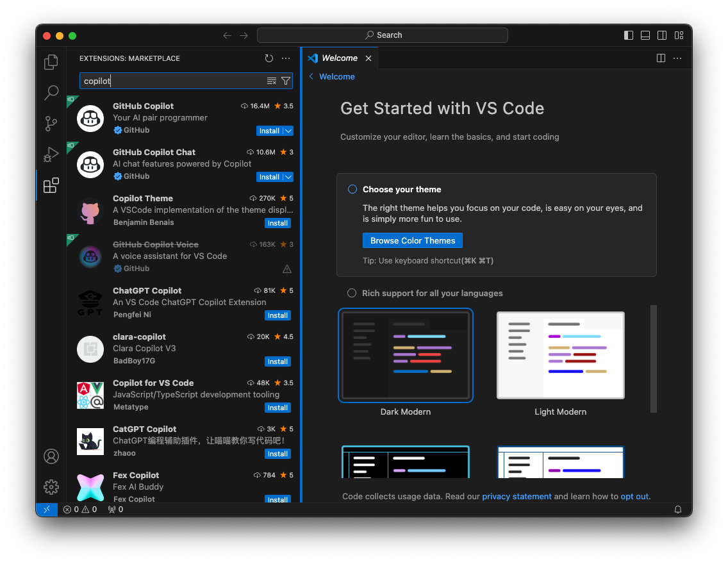
Task: Install Copilot for VS Code extension
Action: click(x=277, y=408)
